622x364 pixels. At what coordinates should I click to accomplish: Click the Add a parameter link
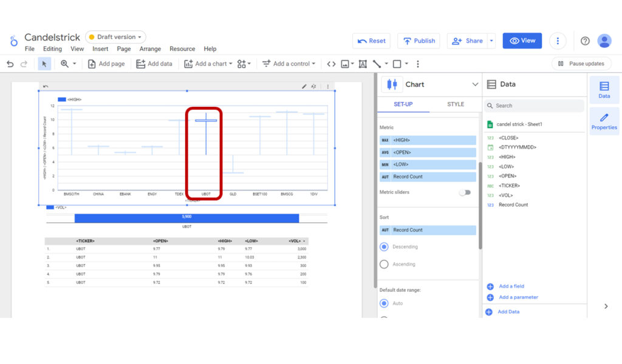518,297
